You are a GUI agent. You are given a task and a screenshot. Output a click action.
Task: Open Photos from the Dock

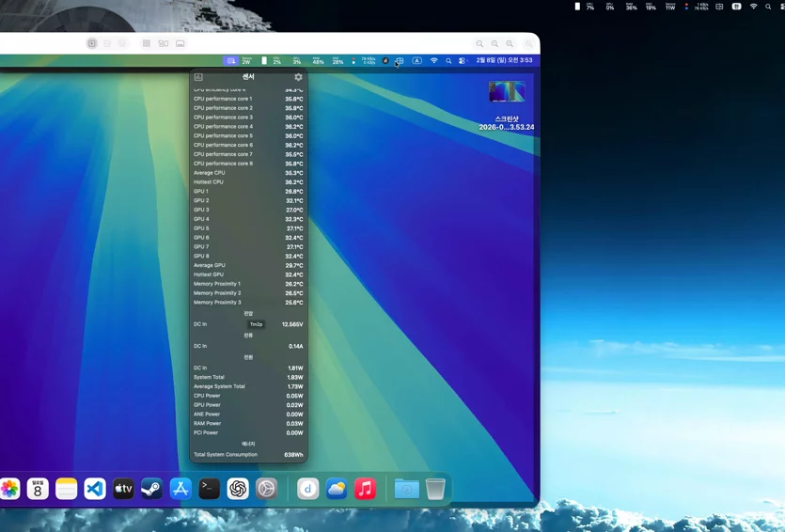(x=9, y=489)
